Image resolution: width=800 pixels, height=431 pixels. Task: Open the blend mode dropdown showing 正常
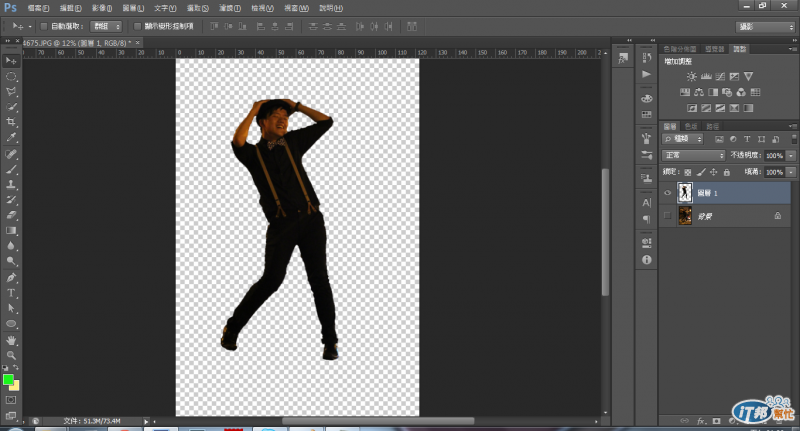click(x=694, y=156)
